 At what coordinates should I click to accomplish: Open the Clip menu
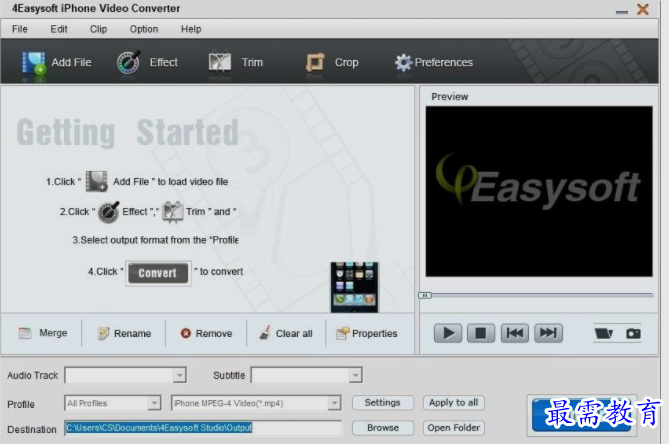[x=98, y=29]
